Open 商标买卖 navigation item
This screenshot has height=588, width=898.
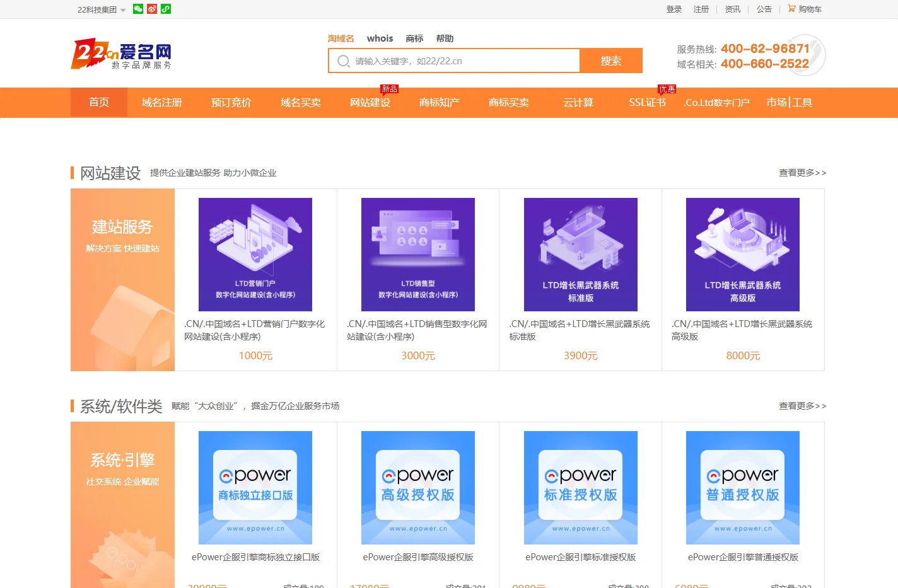509,102
